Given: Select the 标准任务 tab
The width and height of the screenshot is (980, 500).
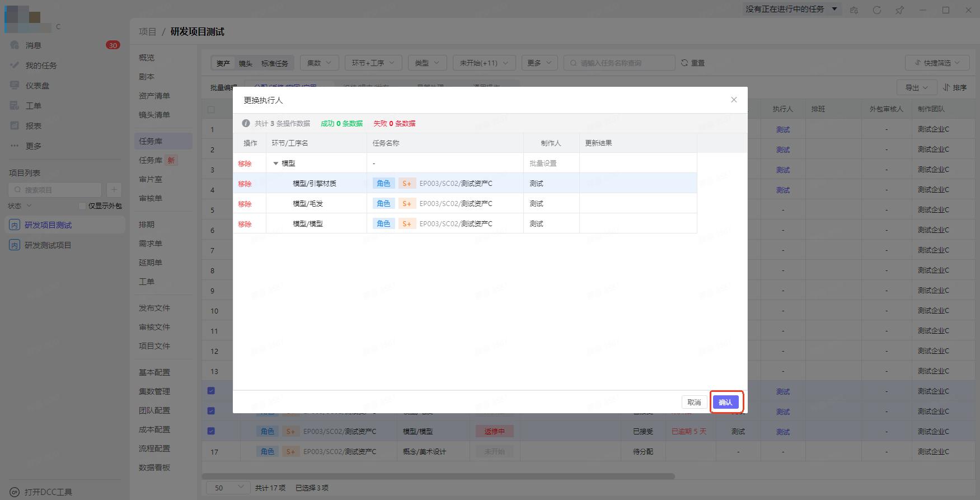Looking at the screenshot, I should click(274, 64).
